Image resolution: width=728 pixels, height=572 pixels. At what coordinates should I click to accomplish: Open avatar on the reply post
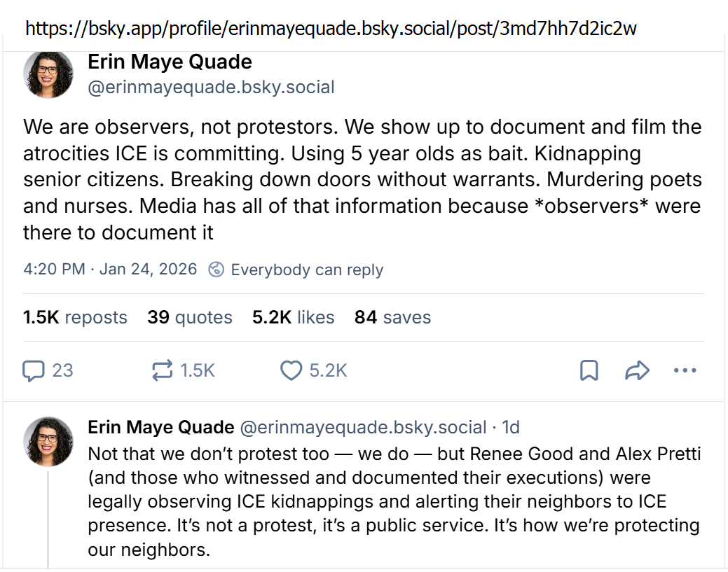[48, 442]
